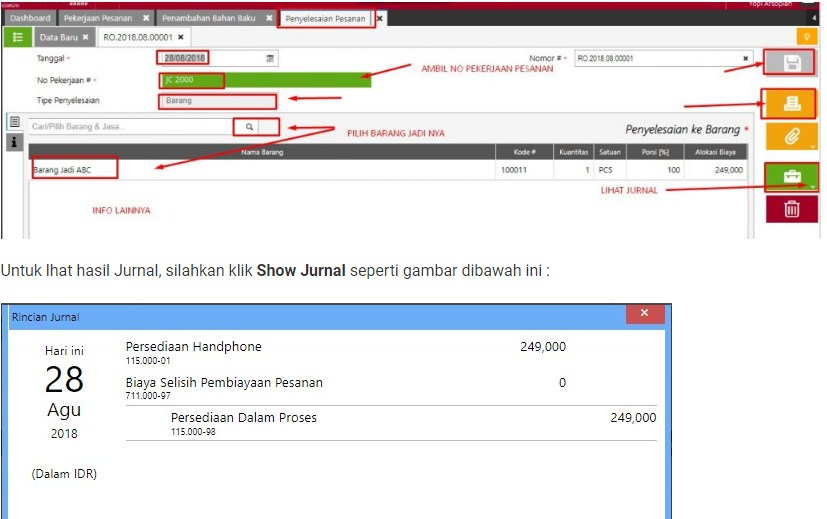Switch to the Pekerjaan Pesanan tab
This screenshot has height=519, width=827.
pos(98,18)
